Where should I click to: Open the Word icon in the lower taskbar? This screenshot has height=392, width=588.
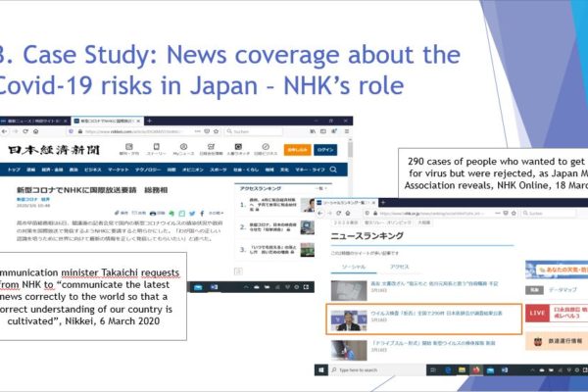505,370
